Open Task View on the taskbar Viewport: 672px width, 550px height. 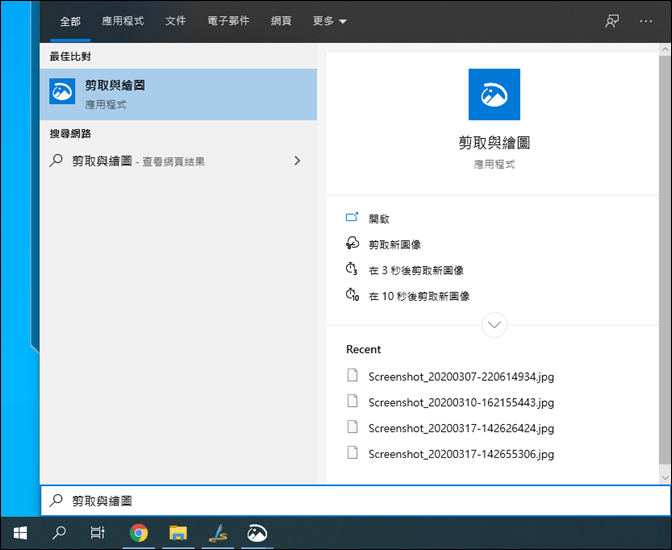click(x=97, y=533)
